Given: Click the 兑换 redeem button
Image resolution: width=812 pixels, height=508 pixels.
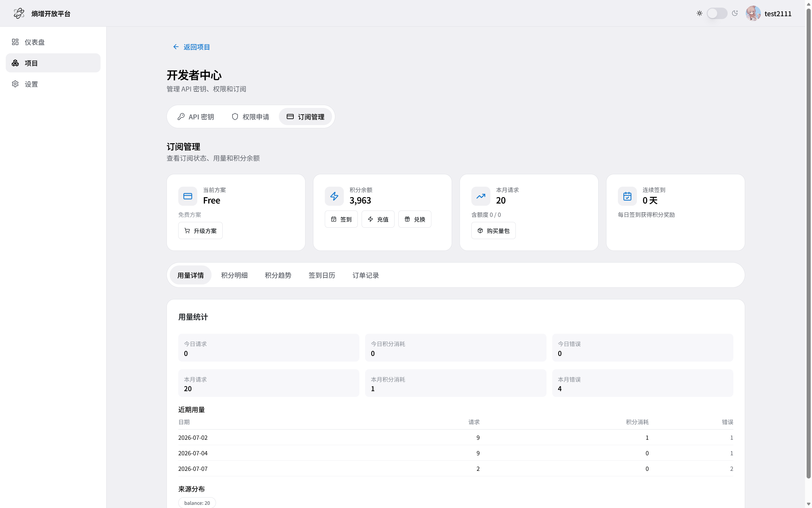Looking at the screenshot, I should [x=415, y=219].
